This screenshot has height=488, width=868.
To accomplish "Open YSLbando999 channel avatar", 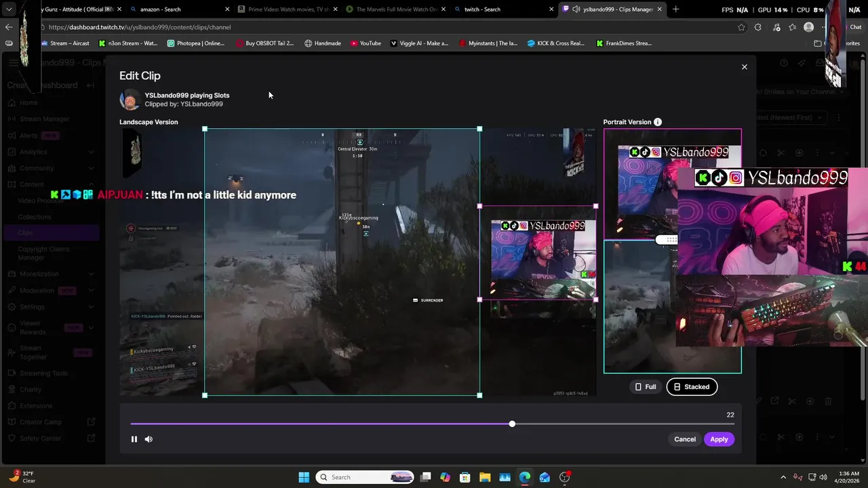I will point(130,100).
